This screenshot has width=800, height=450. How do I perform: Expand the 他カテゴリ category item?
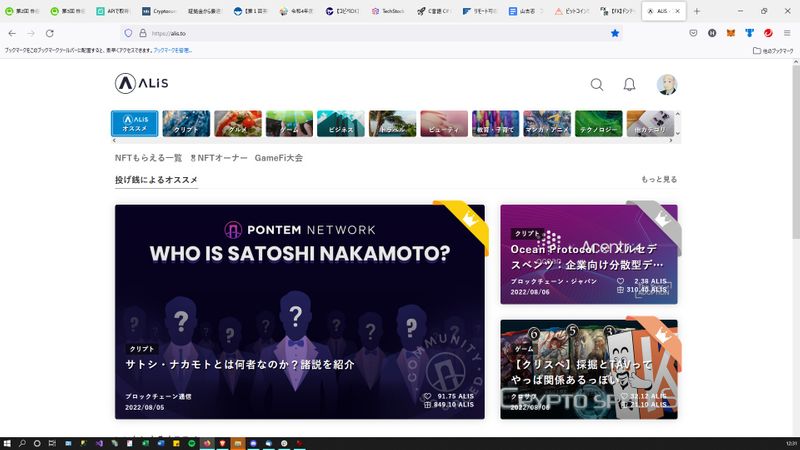[x=650, y=123]
